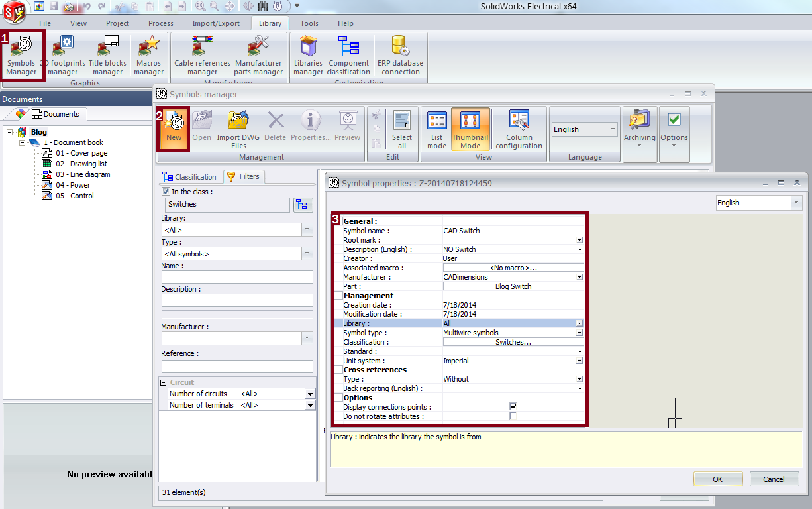Select 03 - Line diagram document
Viewport: 812px width, 509px height.
(x=83, y=174)
